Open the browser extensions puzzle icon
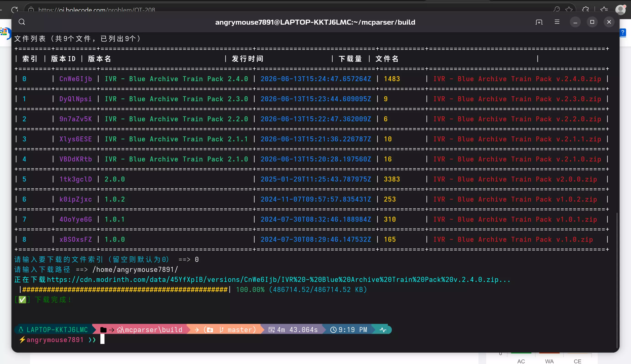This screenshot has width=631, height=364. pyautogui.click(x=586, y=10)
